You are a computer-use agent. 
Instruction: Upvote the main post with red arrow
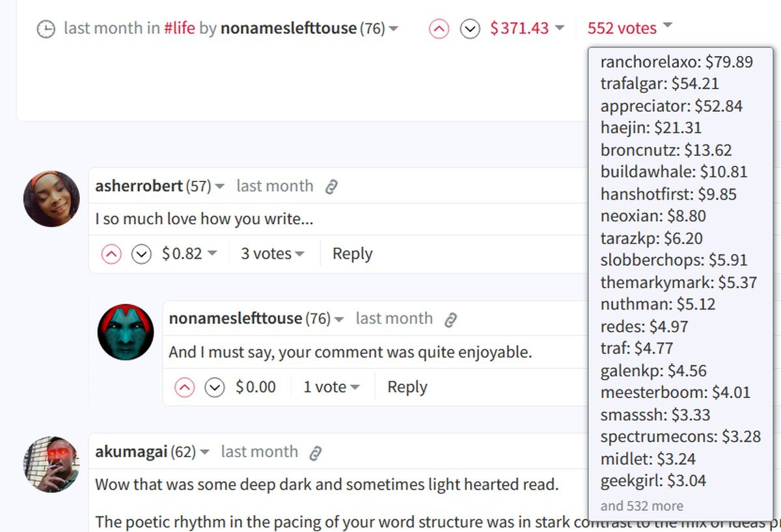click(x=439, y=29)
